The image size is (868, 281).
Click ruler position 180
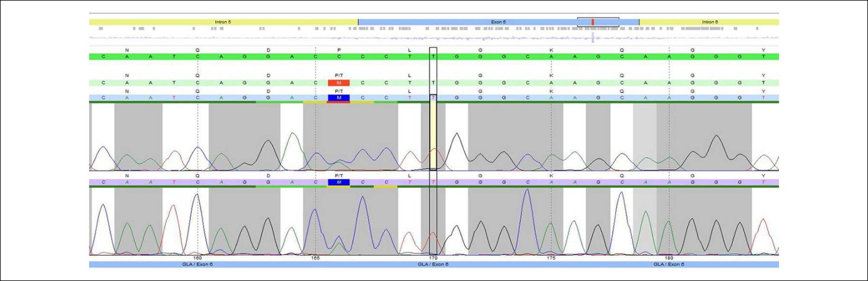point(669,258)
